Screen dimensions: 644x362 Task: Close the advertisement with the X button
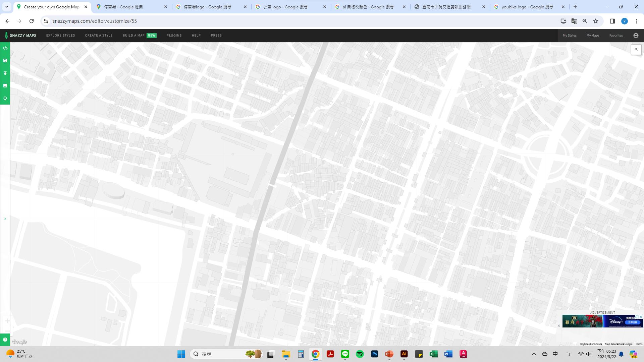[559, 325]
